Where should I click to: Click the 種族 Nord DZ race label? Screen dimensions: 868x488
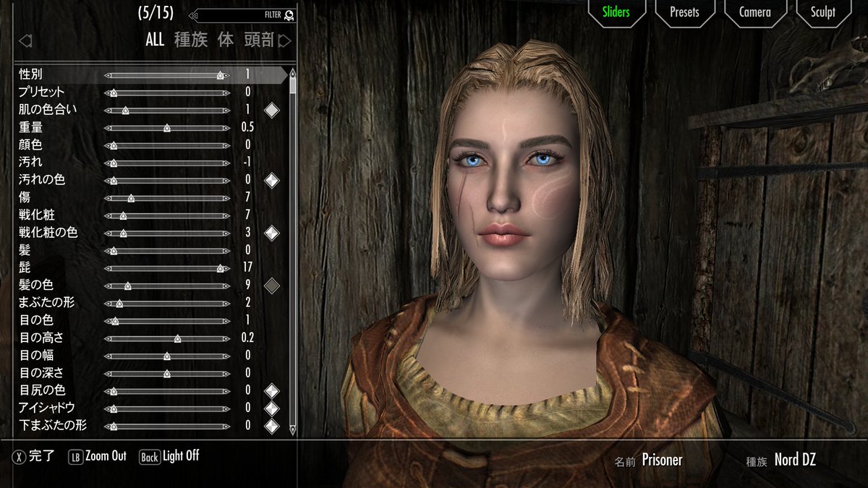(780, 460)
